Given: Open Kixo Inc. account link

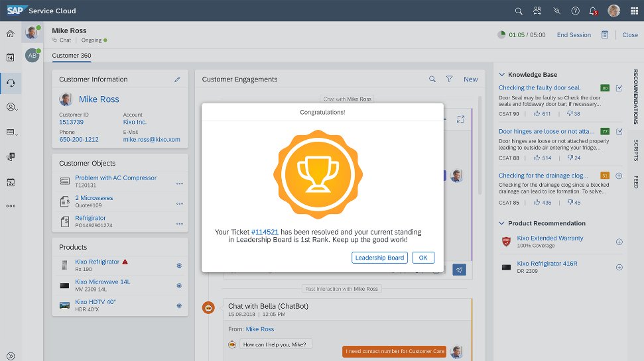Looking at the screenshot, I should point(135,123).
